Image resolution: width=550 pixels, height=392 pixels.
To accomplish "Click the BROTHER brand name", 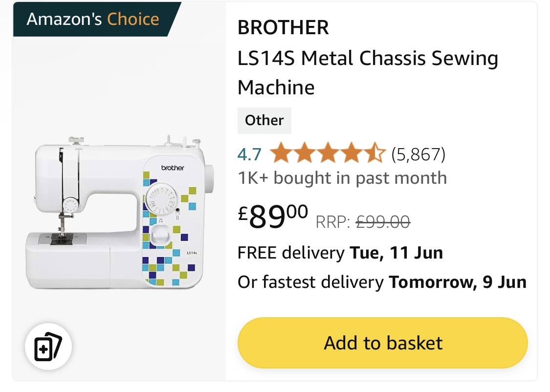I will click(x=283, y=27).
